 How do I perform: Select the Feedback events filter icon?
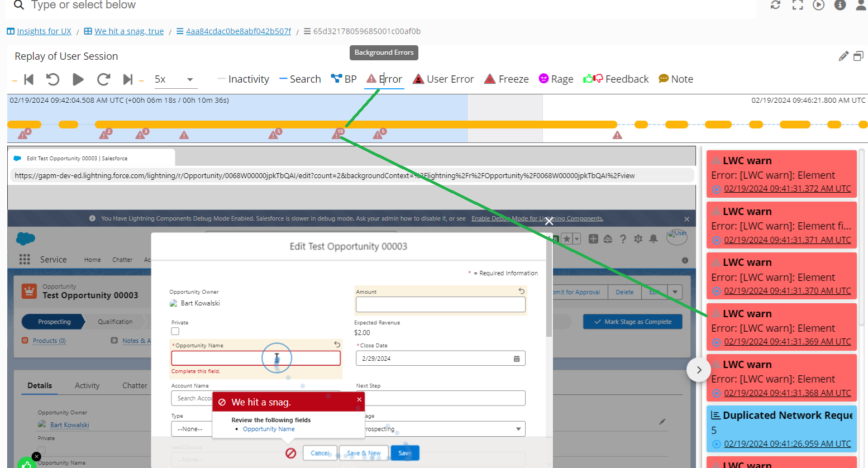pyautogui.click(x=593, y=79)
